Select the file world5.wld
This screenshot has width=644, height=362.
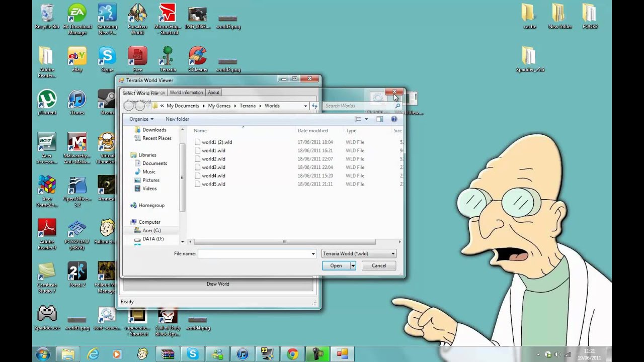tap(210, 184)
